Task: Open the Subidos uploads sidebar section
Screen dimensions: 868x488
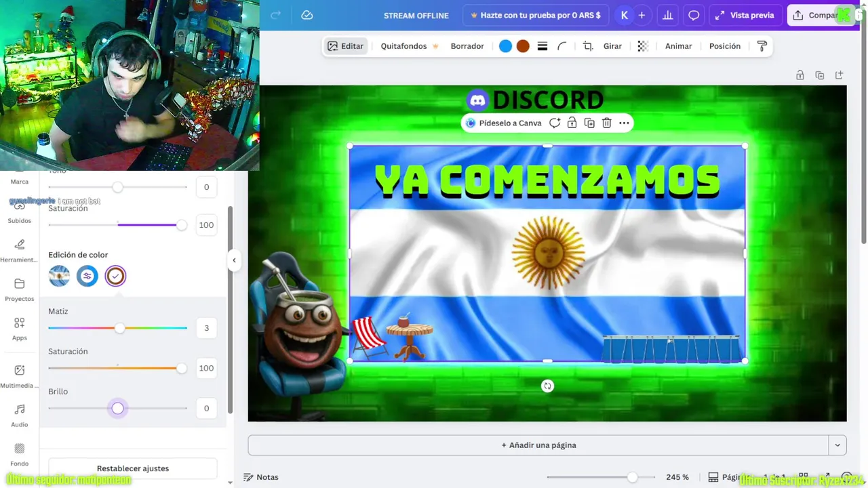Action: coord(20,212)
